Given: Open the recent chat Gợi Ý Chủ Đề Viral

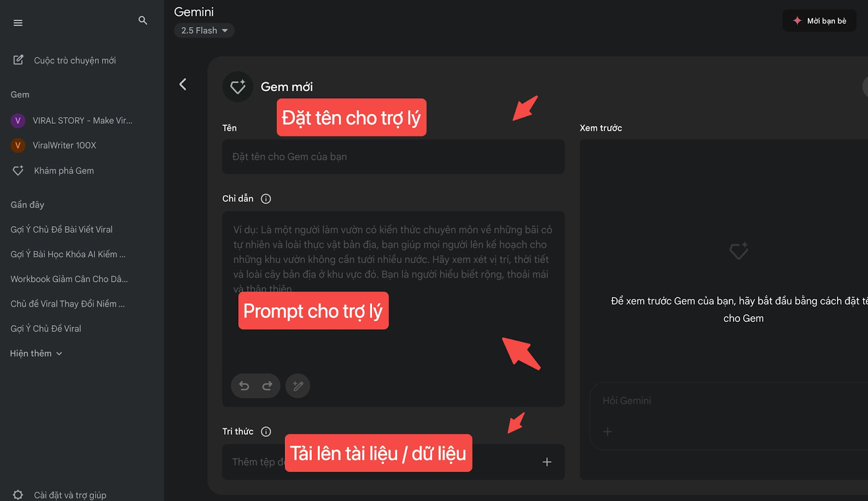Looking at the screenshot, I should click(x=46, y=328).
